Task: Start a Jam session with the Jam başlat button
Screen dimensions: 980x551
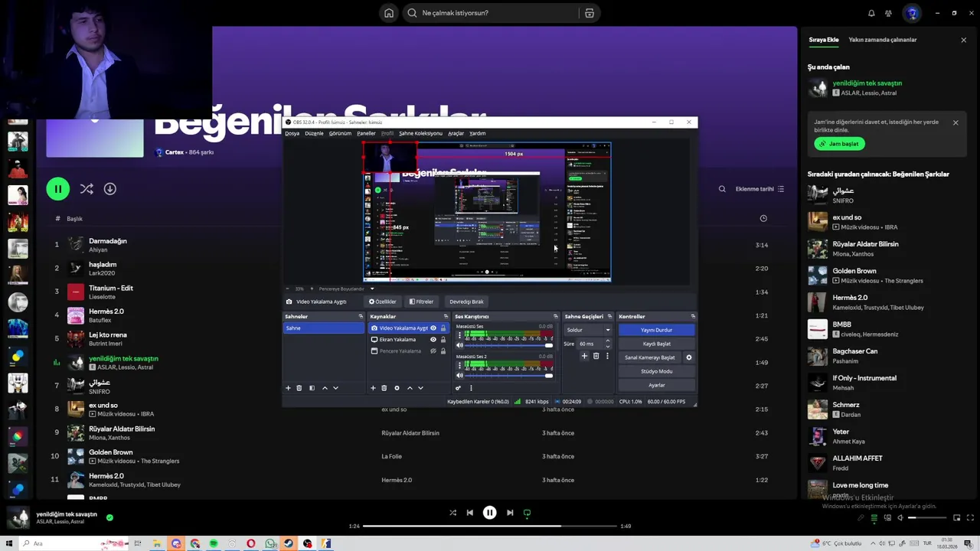Action: tap(839, 144)
